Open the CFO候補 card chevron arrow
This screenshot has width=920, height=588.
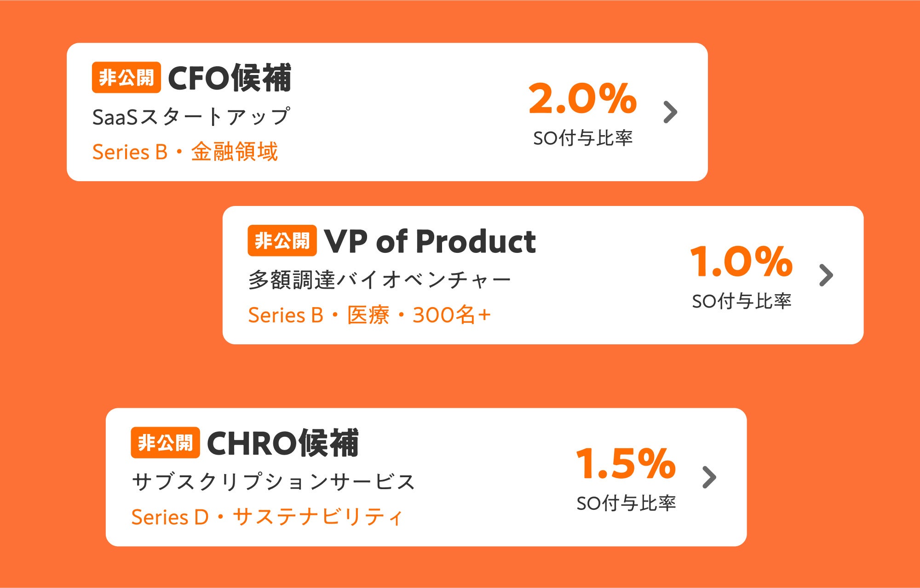[671, 112]
